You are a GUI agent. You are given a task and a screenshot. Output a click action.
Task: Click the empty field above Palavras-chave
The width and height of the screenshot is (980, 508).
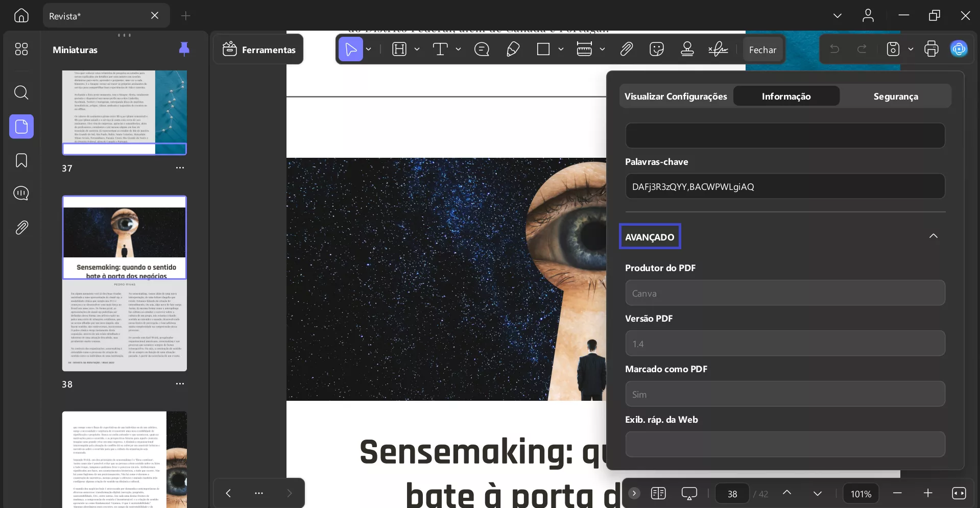(785, 135)
